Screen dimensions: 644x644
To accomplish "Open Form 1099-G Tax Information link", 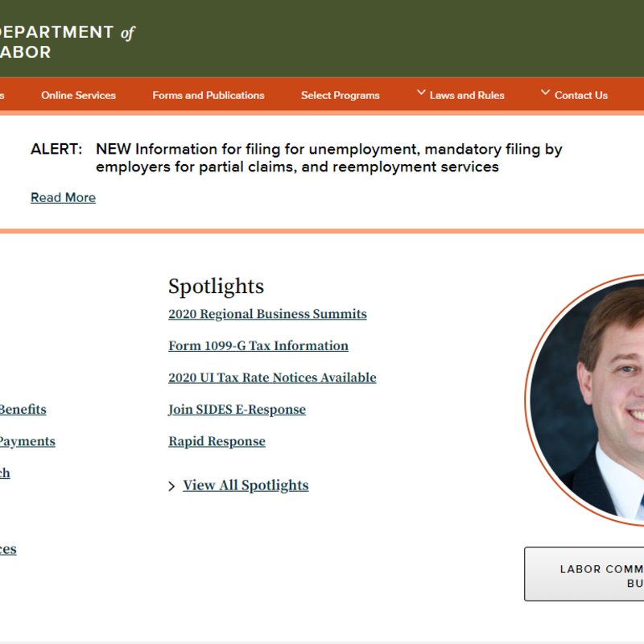I will tap(258, 346).
